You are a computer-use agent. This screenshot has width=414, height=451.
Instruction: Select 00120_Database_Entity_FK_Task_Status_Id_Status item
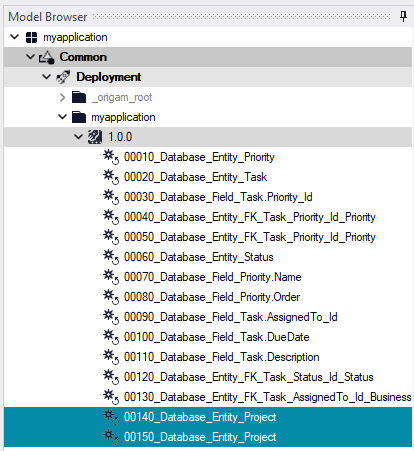point(249,377)
